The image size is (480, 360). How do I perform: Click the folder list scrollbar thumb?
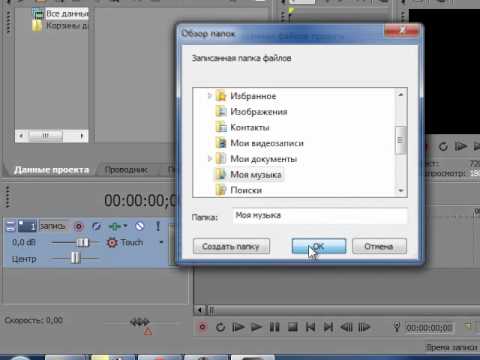pyautogui.click(x=401, y=140)
